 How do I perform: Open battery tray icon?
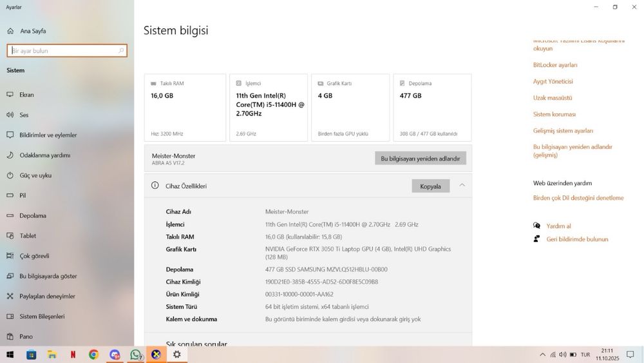(573, 355)
